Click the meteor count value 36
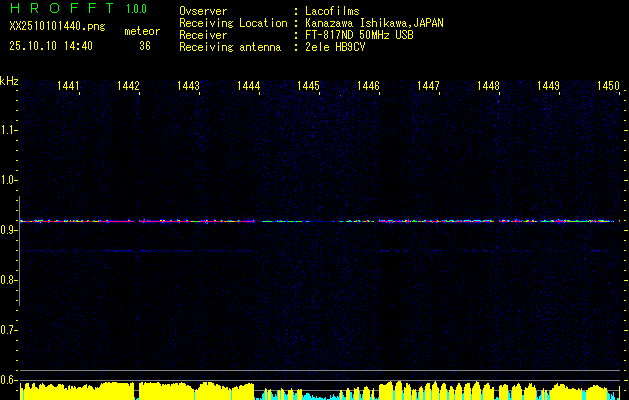The image size is (629, 400). pyautogui.click(x=145, y=46)
